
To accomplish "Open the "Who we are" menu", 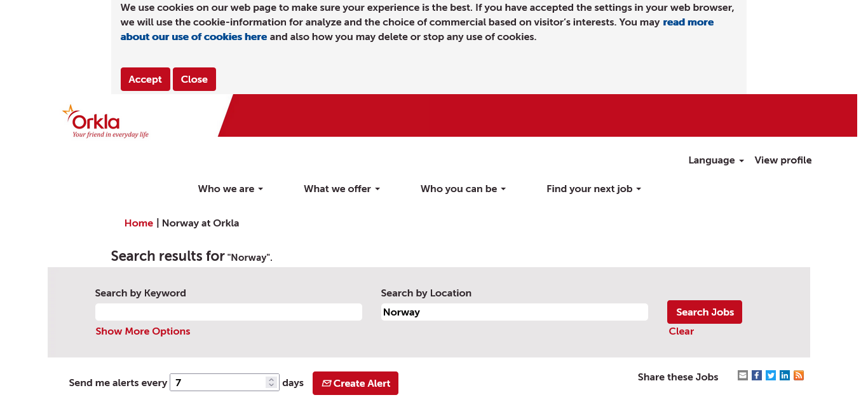I will point(230,189).
